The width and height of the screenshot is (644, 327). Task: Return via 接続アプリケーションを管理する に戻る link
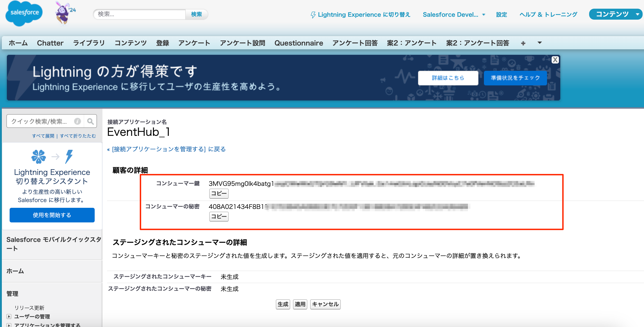(x=166, y=149)
